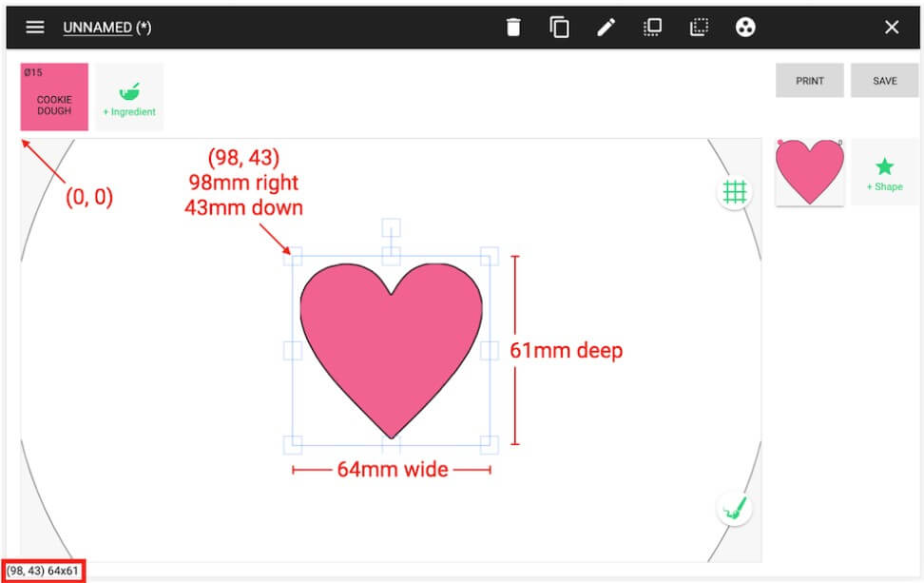This screenshot has width=924, height=583.
Task: Click the rotation handle above the heart
Action: 392,227
